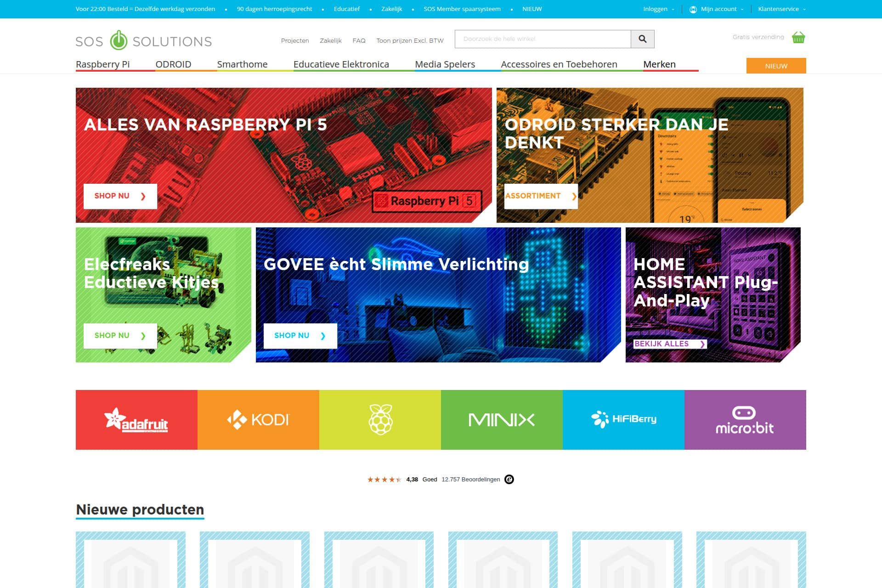This screenshot has width=882, height=588.
Task: Click the SOS Solutions logo
Action: pos(144,41)
